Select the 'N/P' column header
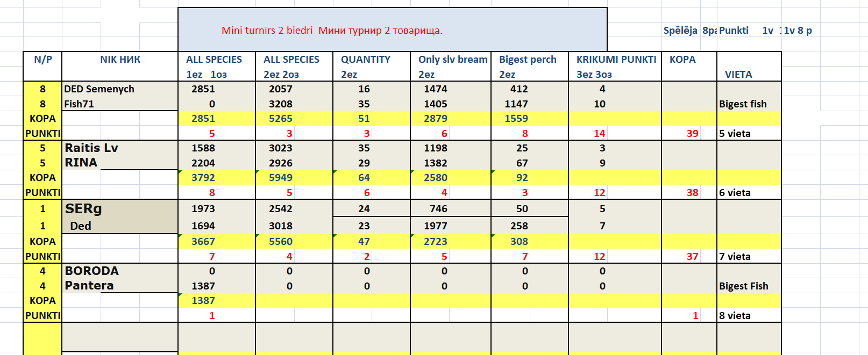Viewport: 868px width, 355px height. [x=43, y=60]
